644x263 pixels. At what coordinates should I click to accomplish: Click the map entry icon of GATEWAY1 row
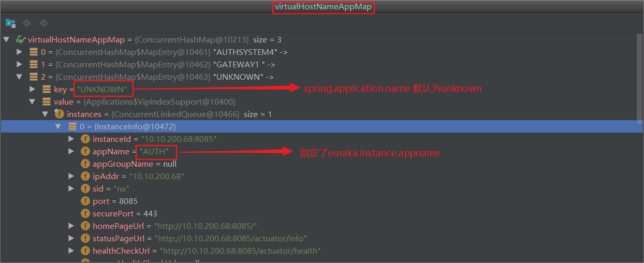pos(34,65)
